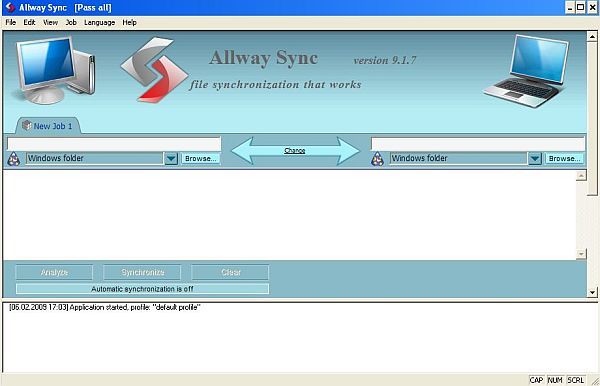The image size is (600, 386).
Task: Click the laptop icon in the banner
Action: [527, 71]
